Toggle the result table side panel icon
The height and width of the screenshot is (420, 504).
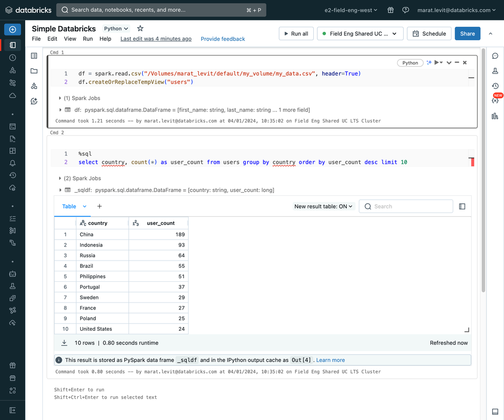coord(462,206)
